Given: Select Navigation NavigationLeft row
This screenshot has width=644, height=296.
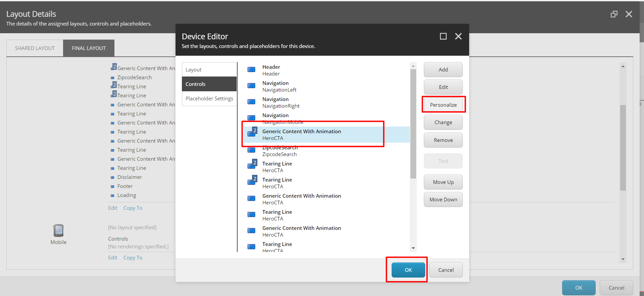Looking at the screenshot, I should click(326, 86).
